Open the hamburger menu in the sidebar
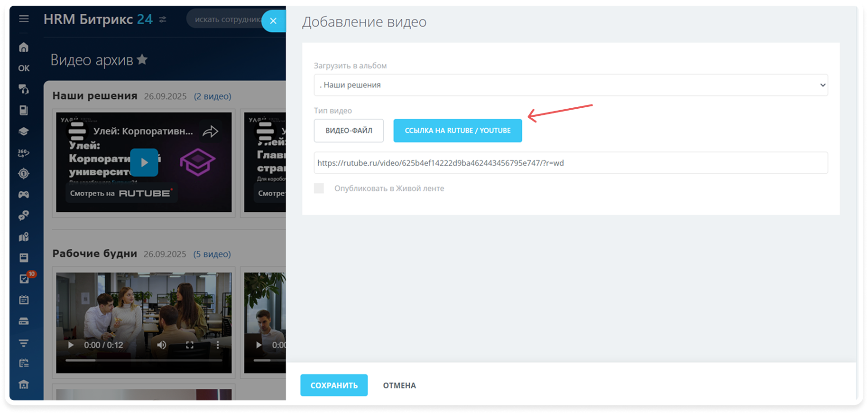The width and height of the screenshot is (868, 414). coord(24,19)
